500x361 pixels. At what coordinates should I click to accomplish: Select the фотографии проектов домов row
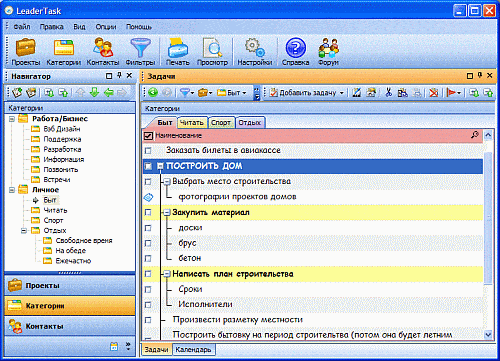313,197
